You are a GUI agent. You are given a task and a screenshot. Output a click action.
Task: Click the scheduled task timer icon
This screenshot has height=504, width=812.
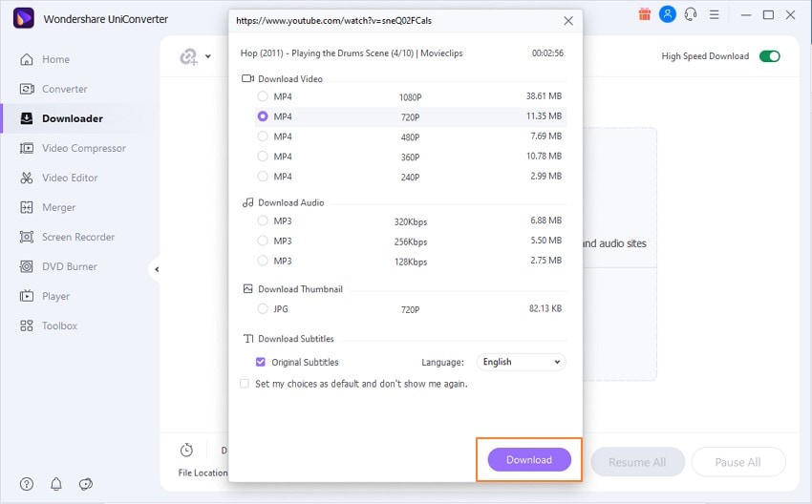pyautogui.click(x=186, y=450)
